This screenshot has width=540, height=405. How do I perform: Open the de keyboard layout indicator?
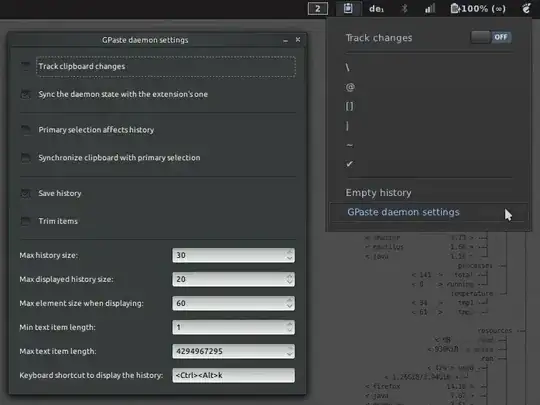click(376, 9)
